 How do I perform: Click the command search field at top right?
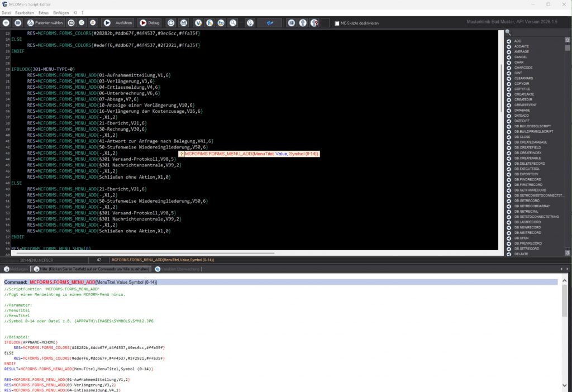[x=539, y=32]
